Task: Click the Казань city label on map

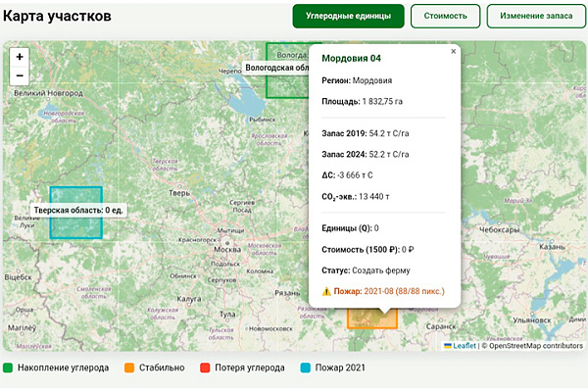Action: coord(552,247)
